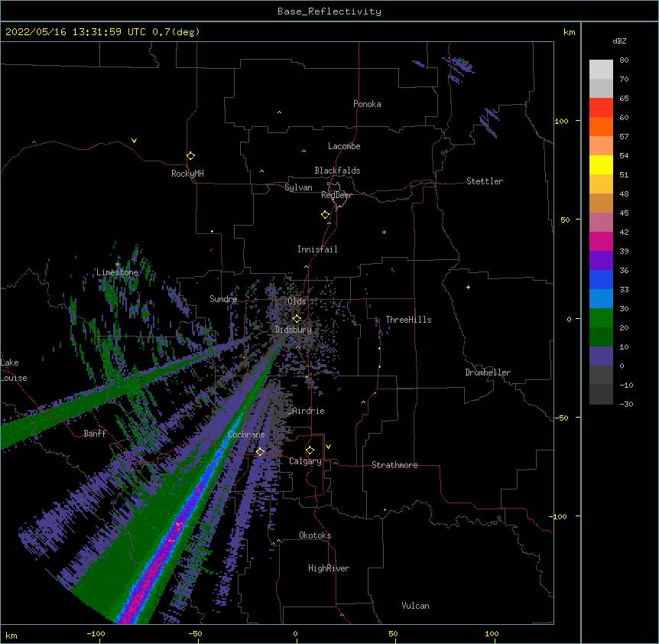This screenshot has width=659, height=644.
Task: Click the Drumheller town label
Action: click(488, 372)
